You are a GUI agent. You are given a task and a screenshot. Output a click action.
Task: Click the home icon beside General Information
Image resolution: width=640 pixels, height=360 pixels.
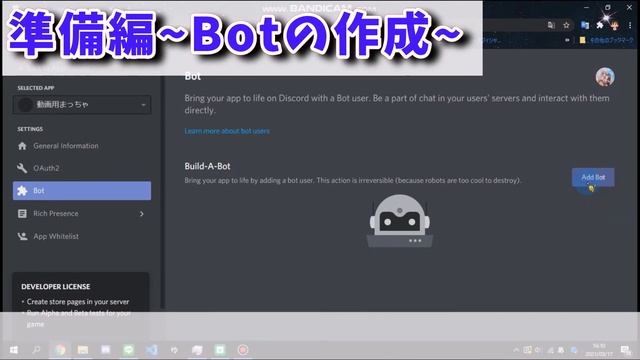pyautogui.click(x=22, y=146)
